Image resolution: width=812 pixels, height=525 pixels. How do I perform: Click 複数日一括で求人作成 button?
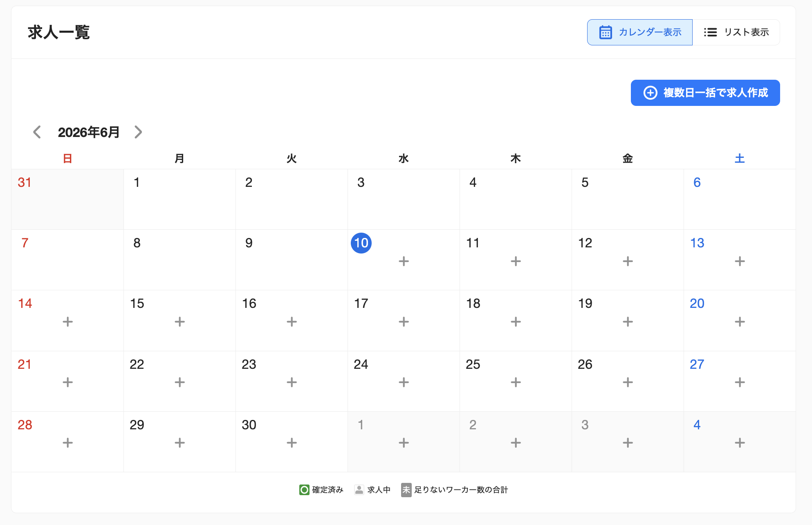pos(705,93)
